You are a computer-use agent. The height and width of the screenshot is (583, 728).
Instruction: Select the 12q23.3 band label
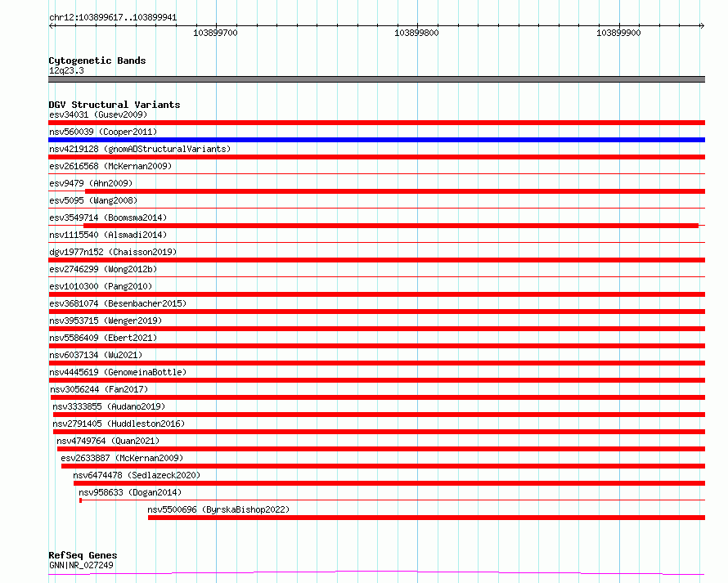coord(66,70)
